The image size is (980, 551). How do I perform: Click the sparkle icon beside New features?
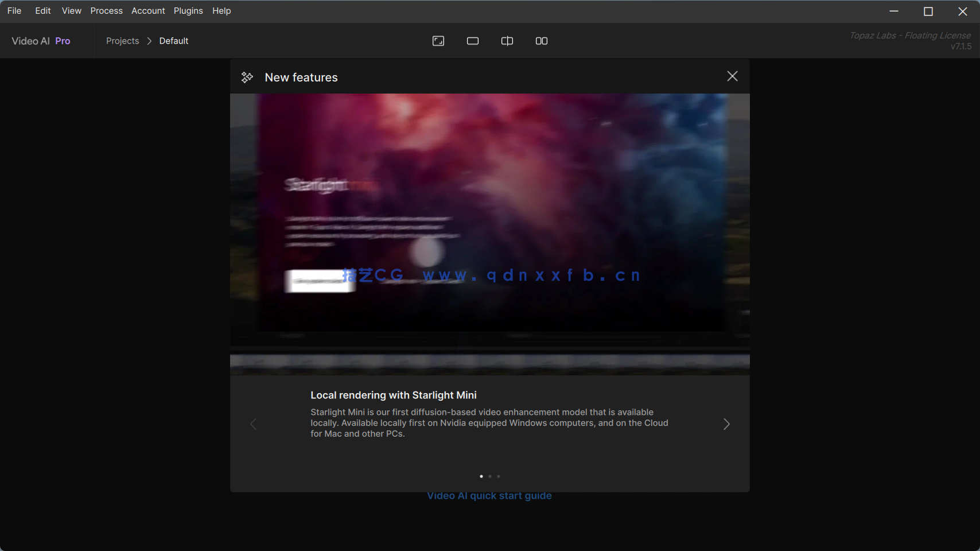tap(247, 77)
